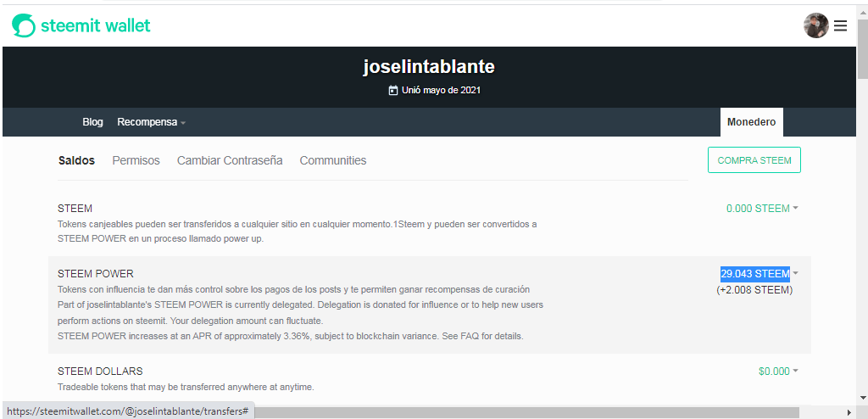The image size is (868, 419).
Task: Switch to the Saldos tab
Action: click(x=76, y=160)
